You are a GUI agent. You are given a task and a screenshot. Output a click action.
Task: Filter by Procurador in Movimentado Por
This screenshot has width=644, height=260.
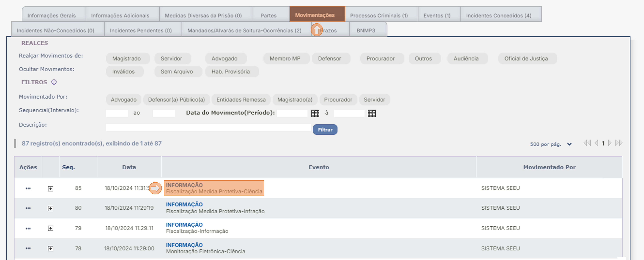click(x=338, y=100)
